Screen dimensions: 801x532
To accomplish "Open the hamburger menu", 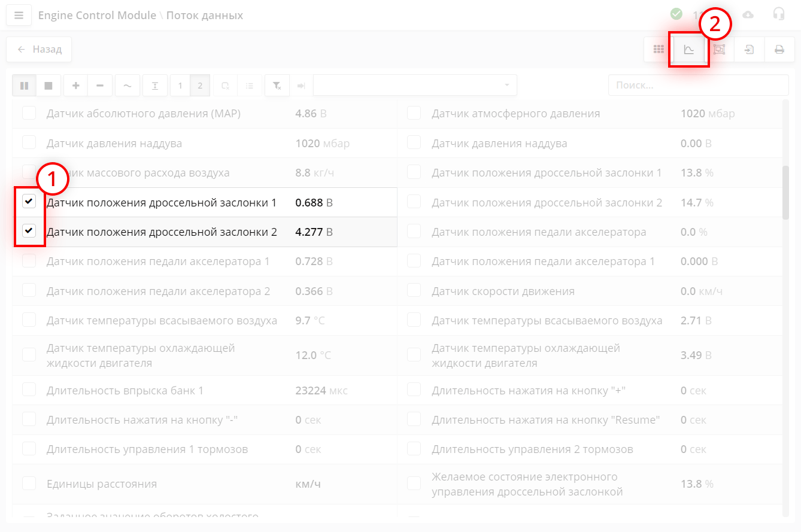I will coord(19,16).
